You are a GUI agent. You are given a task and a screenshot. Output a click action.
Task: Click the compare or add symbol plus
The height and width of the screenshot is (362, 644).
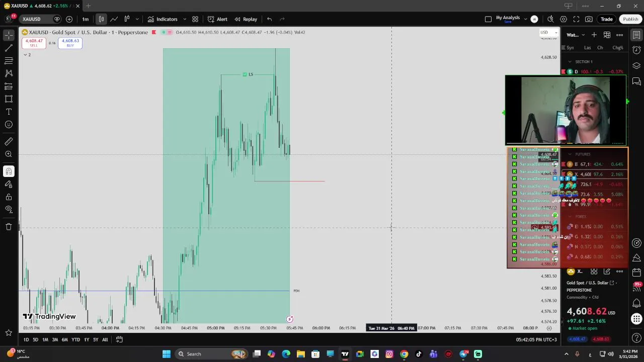[x=69, y=19]
